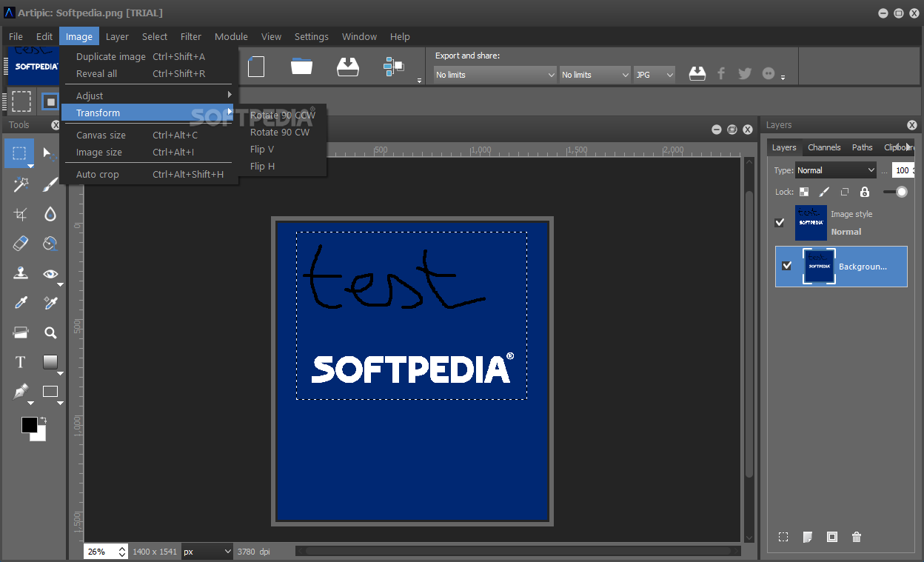Choose Flip V in Transform submenu

262,149
